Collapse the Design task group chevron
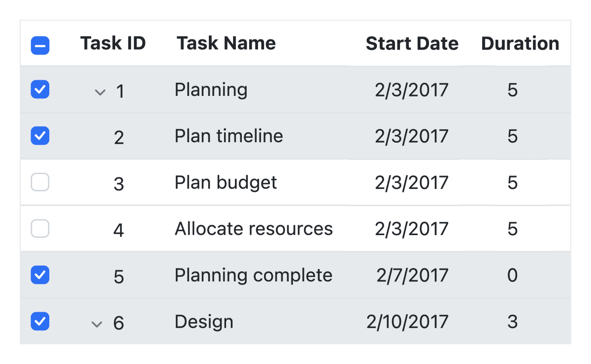The height and width of the screenshot is (364, 591). 97,324
